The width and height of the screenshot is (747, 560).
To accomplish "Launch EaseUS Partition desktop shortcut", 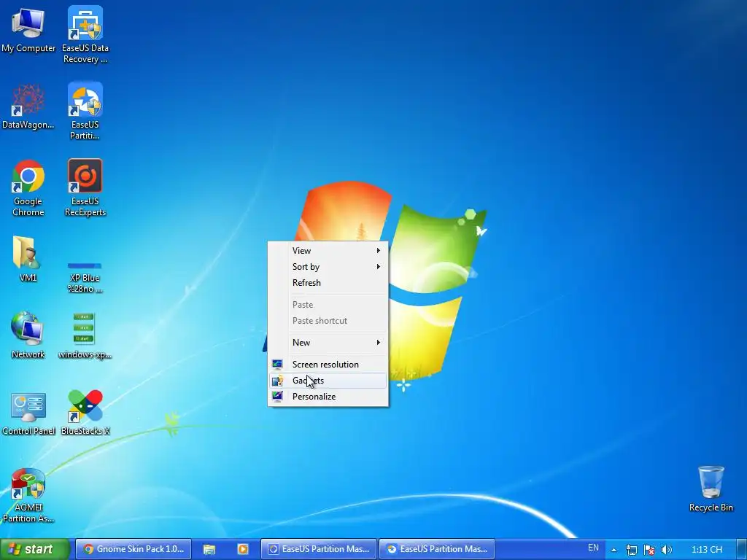I will coord(85,111).
